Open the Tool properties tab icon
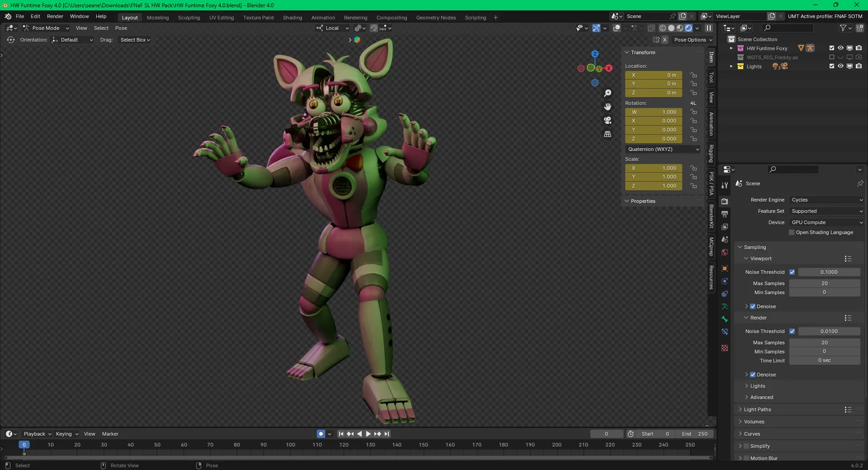The width and height of the screenshot is (868, 470). 725,185
